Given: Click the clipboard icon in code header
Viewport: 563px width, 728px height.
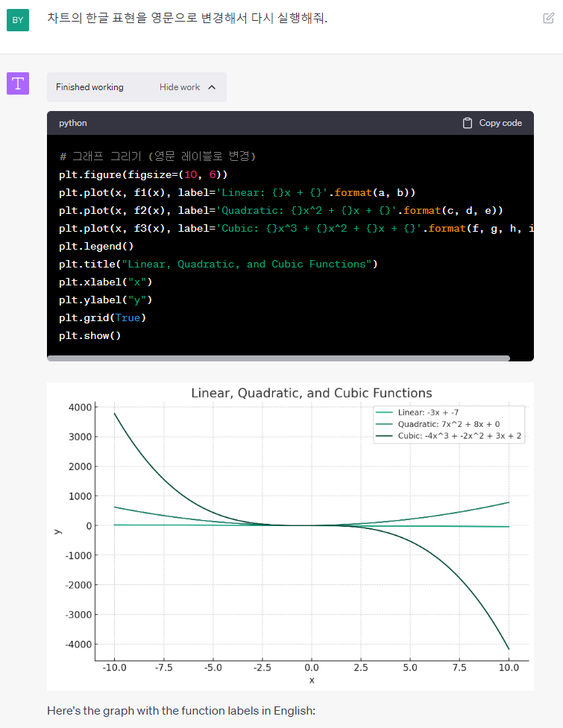Looking at the screenshot, I should [468, 123].
